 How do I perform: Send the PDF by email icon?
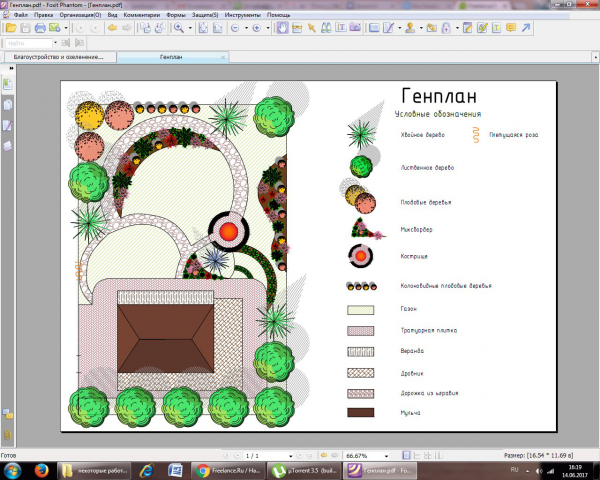tap(55, 28)
